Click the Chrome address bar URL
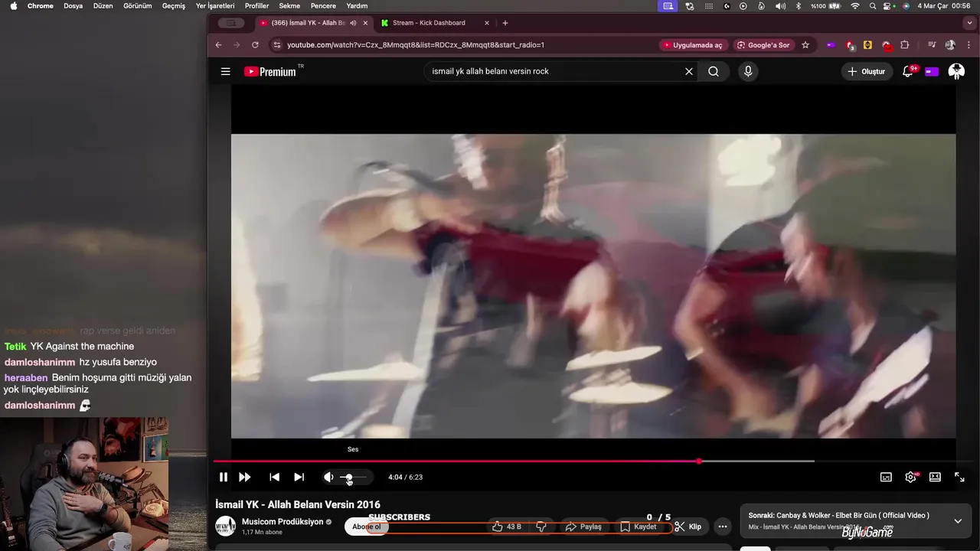Viewport: 980px width, 551px height. tap(416, 45)
